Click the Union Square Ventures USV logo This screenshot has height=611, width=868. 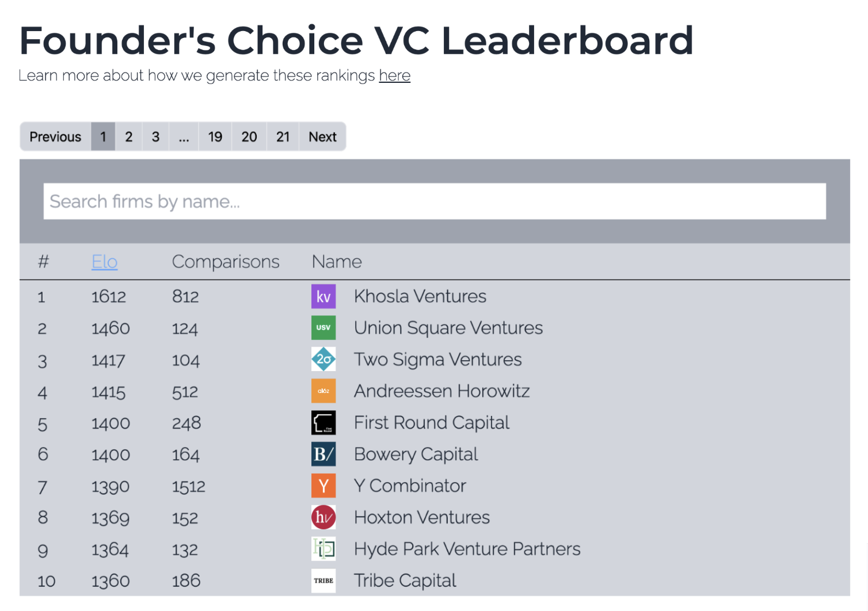click(x=323, y=328)
